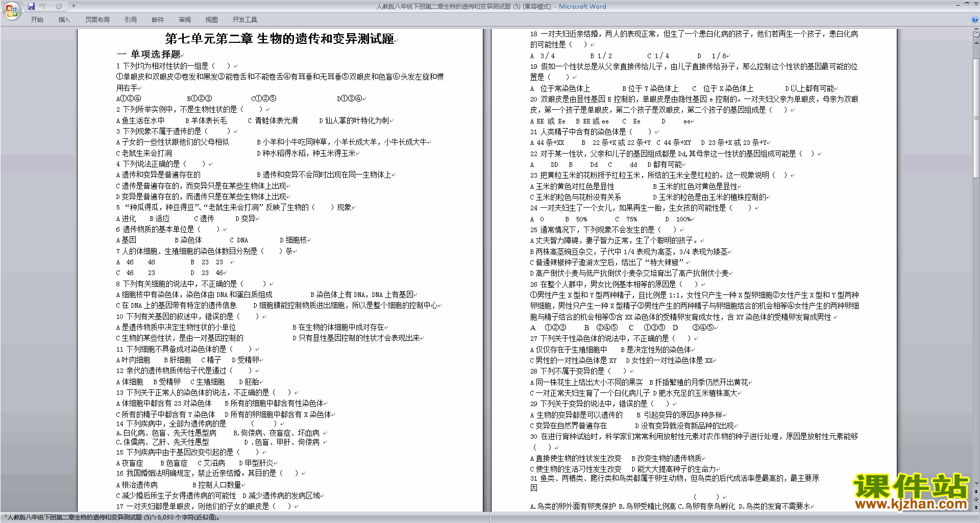Open the 视图 ribbon tab
Screen dimensions: 980x523
(212, 19)
